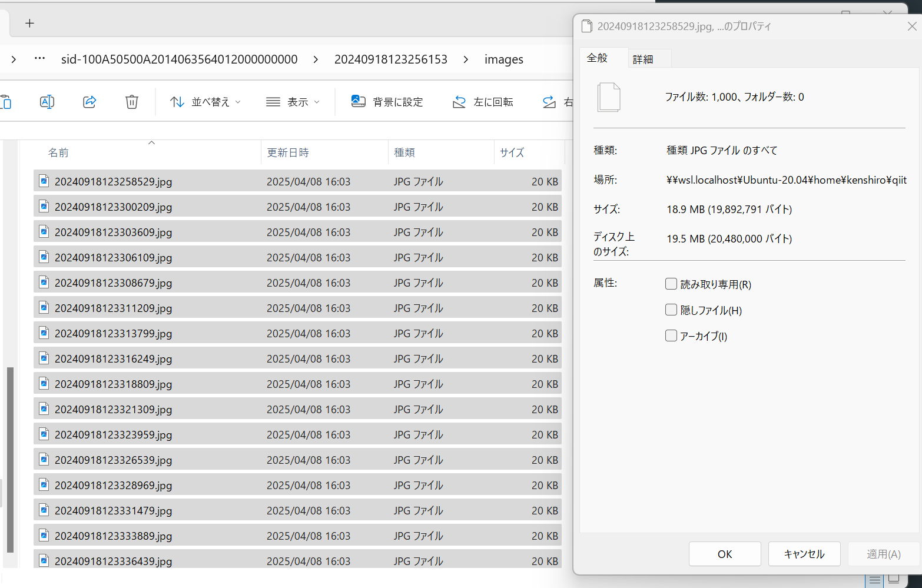Click the share icon
The height and width of the screenshot is (588, 922).
pyautogui.click(x=89, y=101)
